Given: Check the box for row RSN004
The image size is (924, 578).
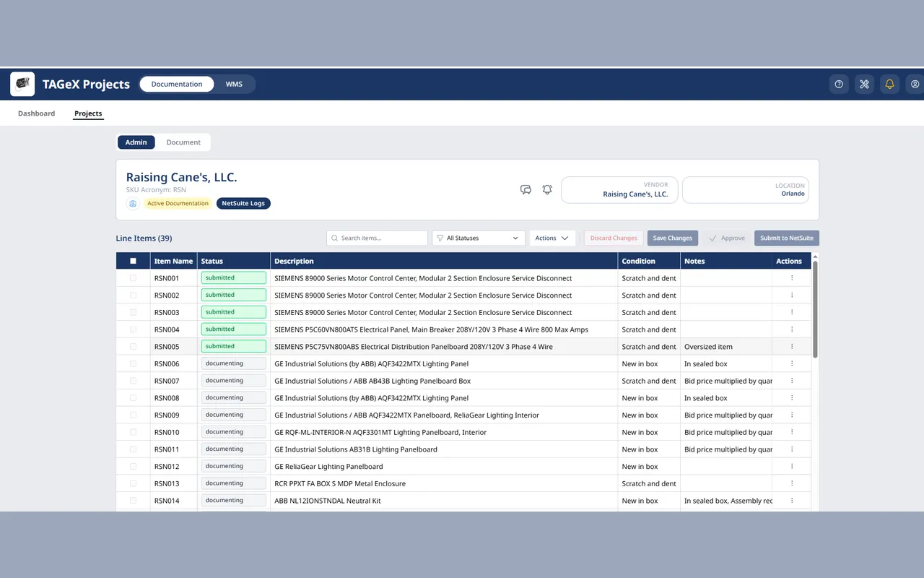Looking at the screenshot, I should 133,329.
